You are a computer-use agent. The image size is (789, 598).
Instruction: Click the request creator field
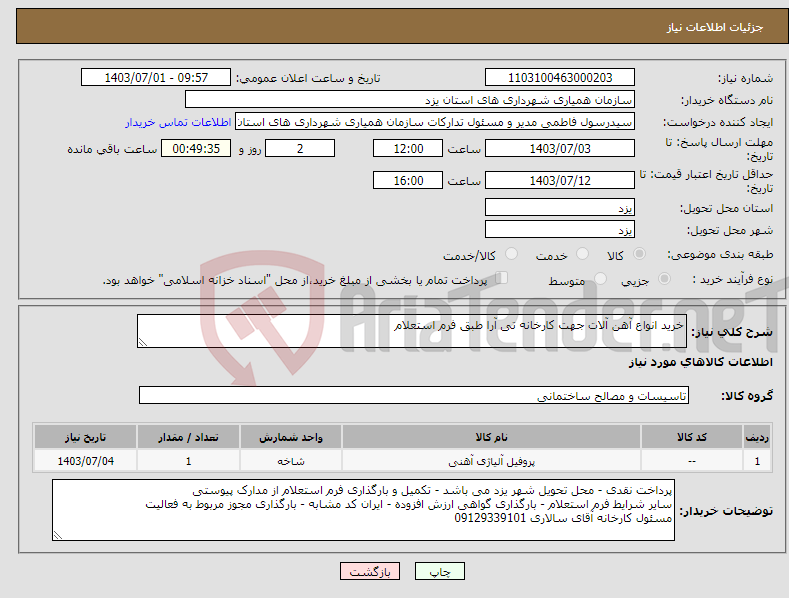tap(435, 122)
